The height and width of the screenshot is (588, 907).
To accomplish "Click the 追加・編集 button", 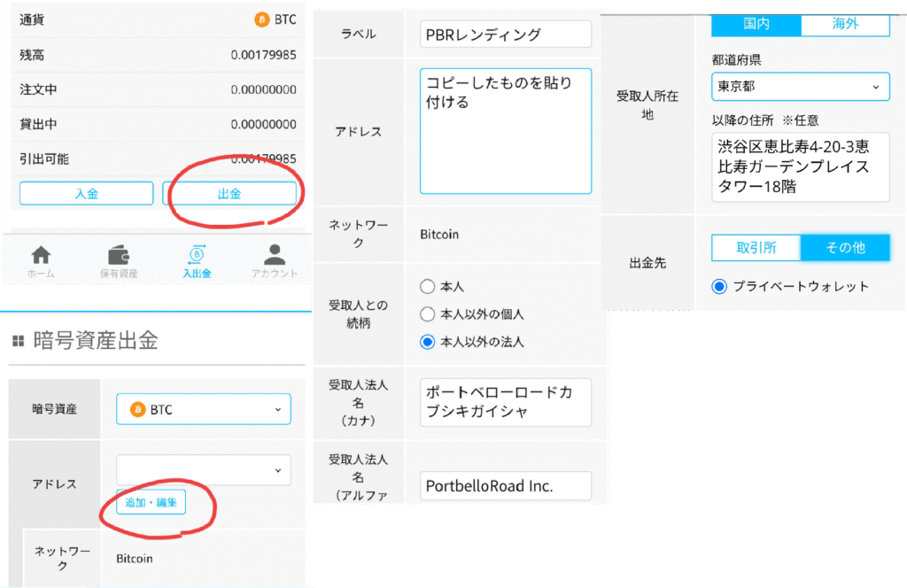I will (x=153, y=503).
